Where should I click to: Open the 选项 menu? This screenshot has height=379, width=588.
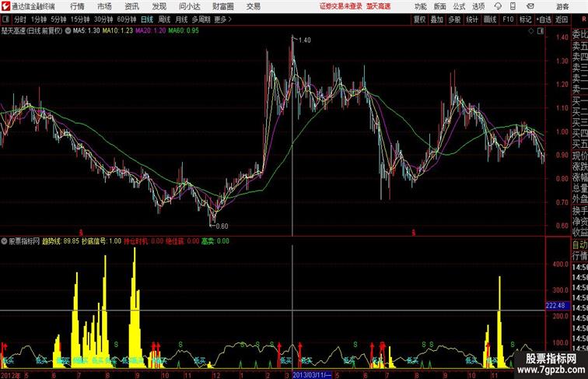point(478,6)
